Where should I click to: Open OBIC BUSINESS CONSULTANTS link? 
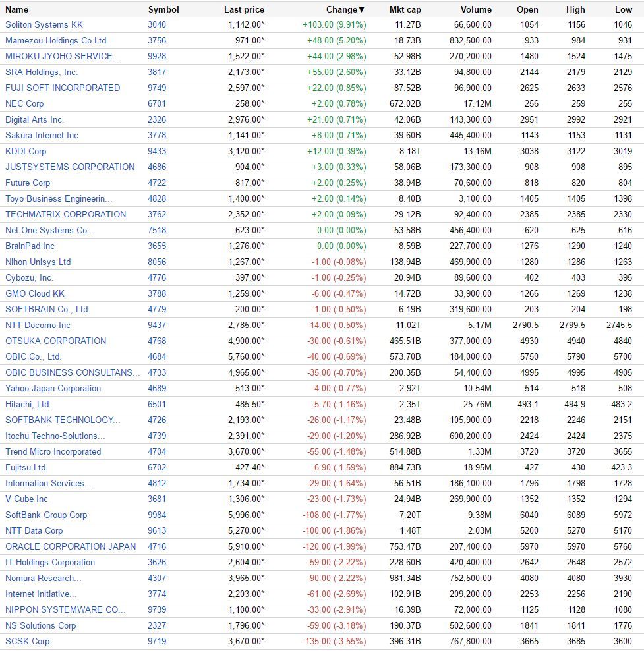tap(73, 372)
